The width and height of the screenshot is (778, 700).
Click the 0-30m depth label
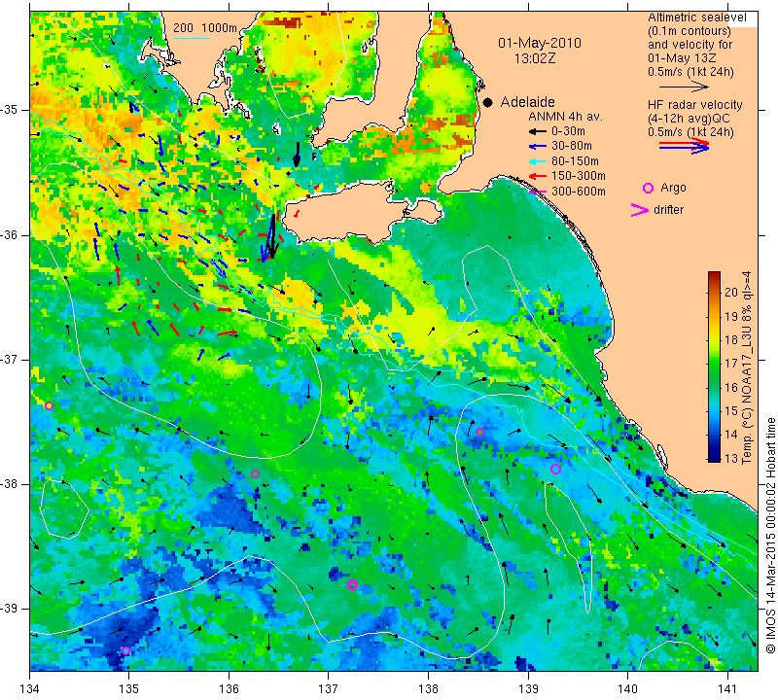[x=568, y=132]
